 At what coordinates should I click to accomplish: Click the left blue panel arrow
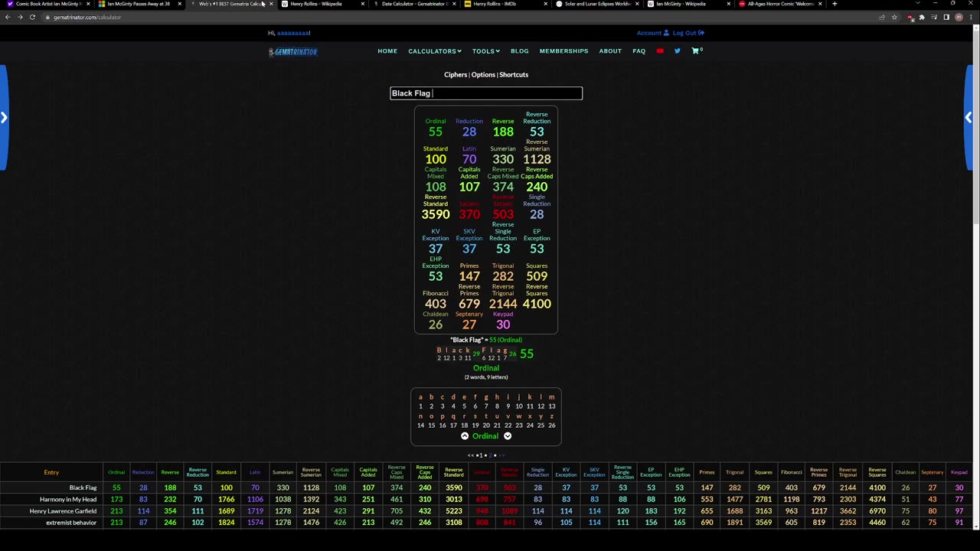point(4,117)
